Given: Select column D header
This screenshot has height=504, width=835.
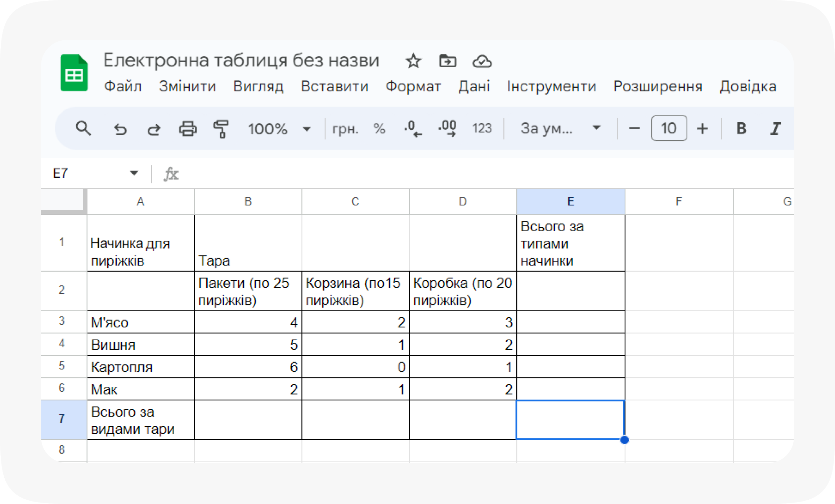Looking at the screenshot, I should [463, 201].
